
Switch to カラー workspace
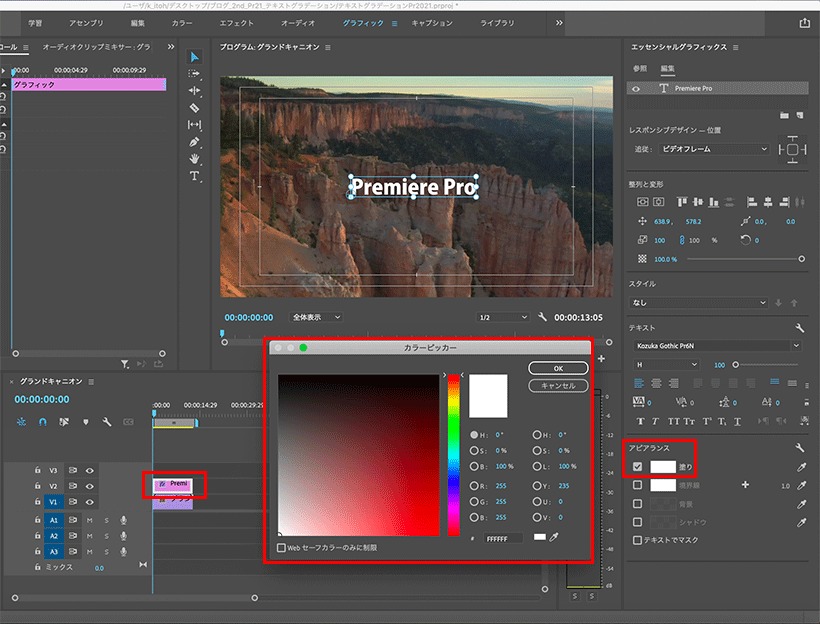point(182,23)
